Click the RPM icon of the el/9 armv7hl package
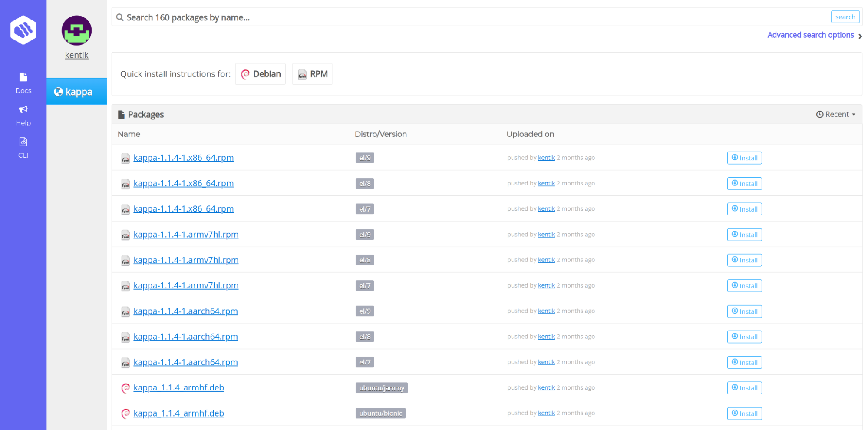This screenshot has width=868, height=430. click(125, 235)
